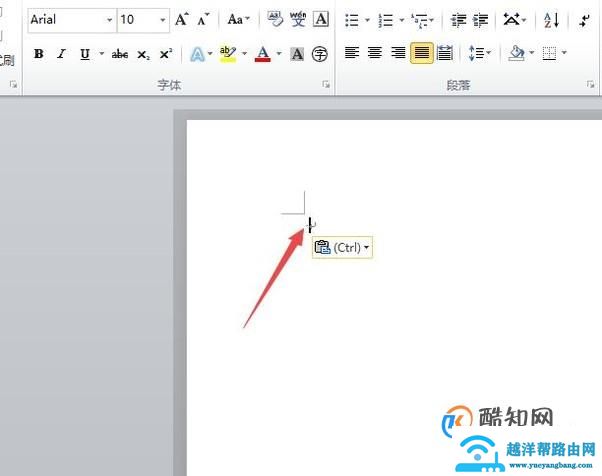Open the Arial font name dropdown
This screenshot has height=476, width=602.
coord(109,20)
